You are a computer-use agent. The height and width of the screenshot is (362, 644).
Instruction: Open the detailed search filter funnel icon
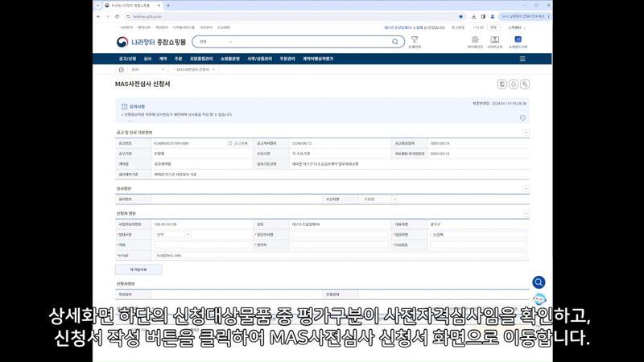click(x=415, y=39)
